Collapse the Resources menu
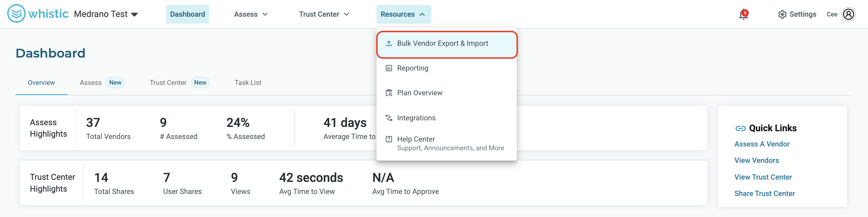Viewport: 868px width, 217px height. tap(403, 14)
